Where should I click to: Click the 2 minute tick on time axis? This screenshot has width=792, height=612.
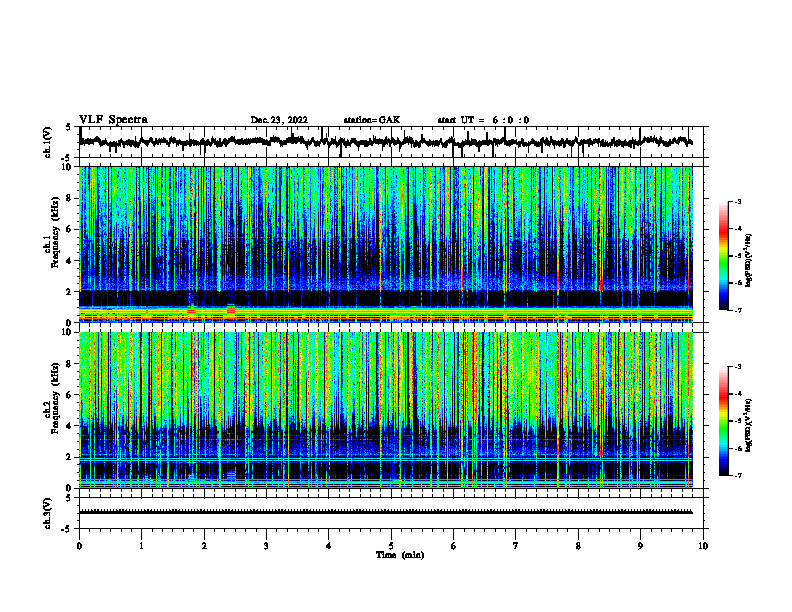(204, 546)
